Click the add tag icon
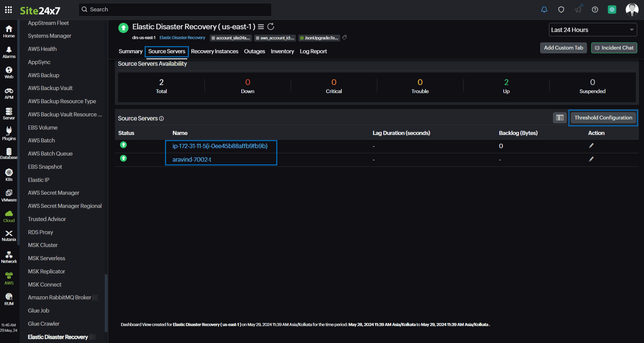The height and width of the screenshot is (343, 644). point(344,37)
